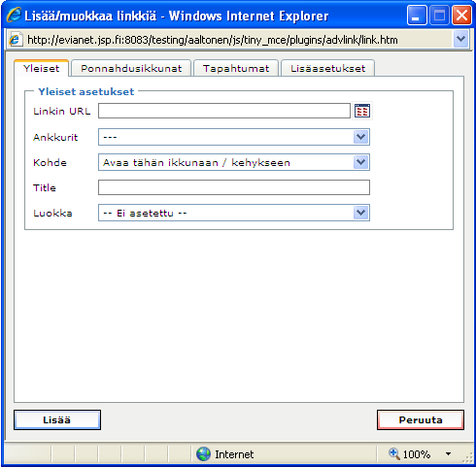Click the resize grip at window corner
The width and height of the screenshot is (476, 467).
pyautogui.click(x=468, y=457)
